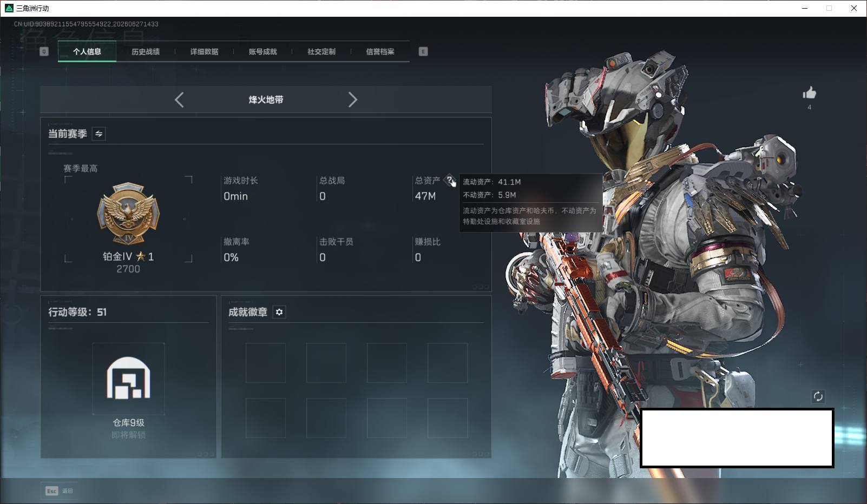
Task: Click the 仓库9级 warehouse icon
Action: 128,379
